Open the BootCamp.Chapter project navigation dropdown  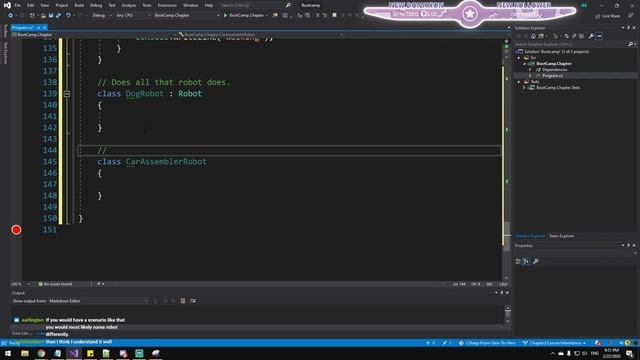(94, 35)
